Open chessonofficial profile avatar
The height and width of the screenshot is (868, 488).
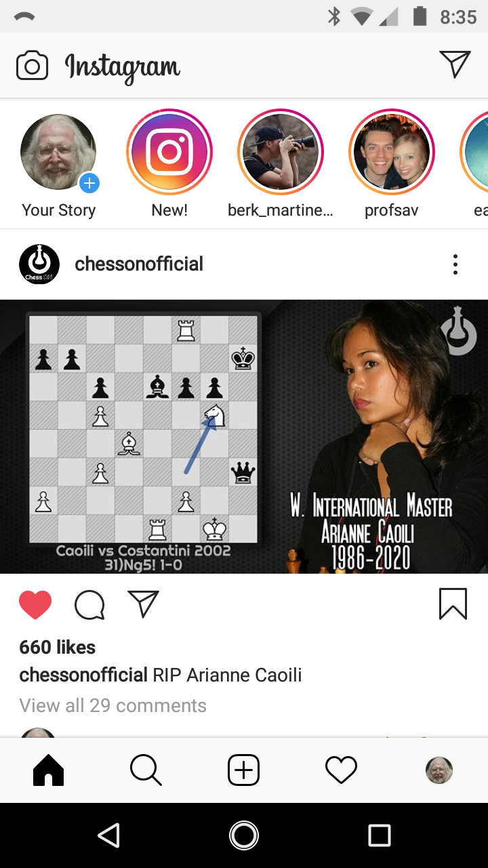[x=39, y=264]
